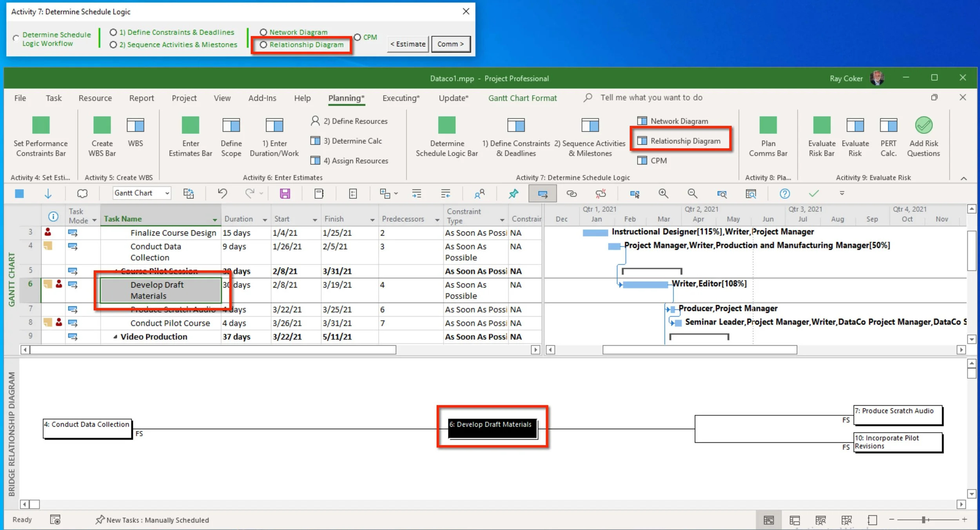Click the Comm > button
Screen dimensions: 980x530
coord(450,44)
